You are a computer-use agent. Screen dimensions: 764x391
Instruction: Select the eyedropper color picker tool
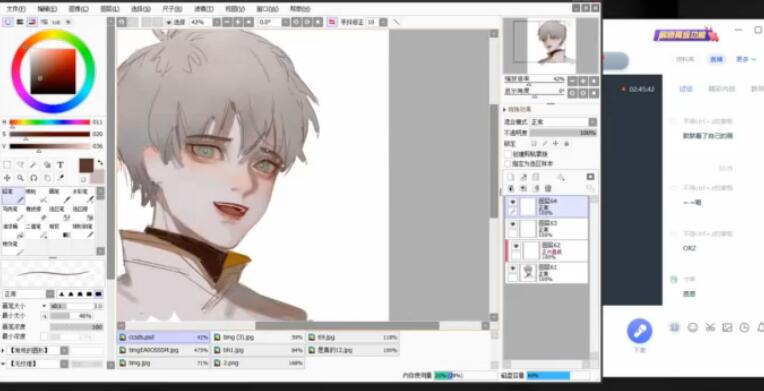(x=60, y=177)
